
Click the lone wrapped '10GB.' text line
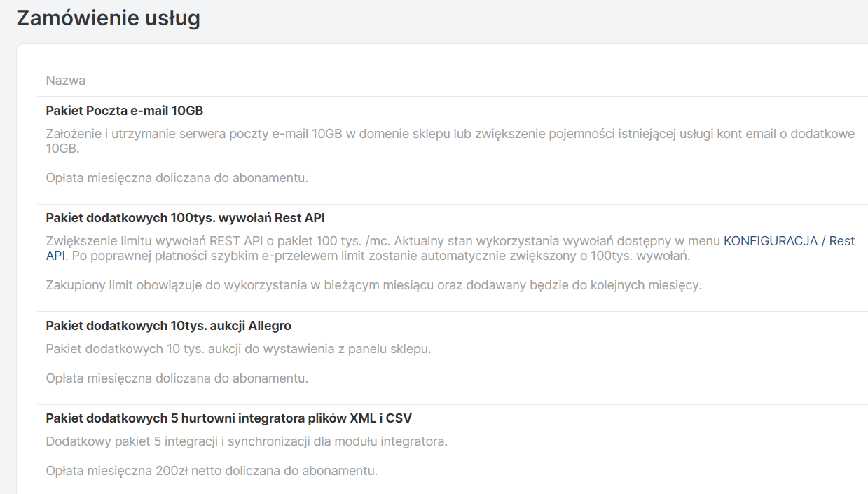(62, 149)
